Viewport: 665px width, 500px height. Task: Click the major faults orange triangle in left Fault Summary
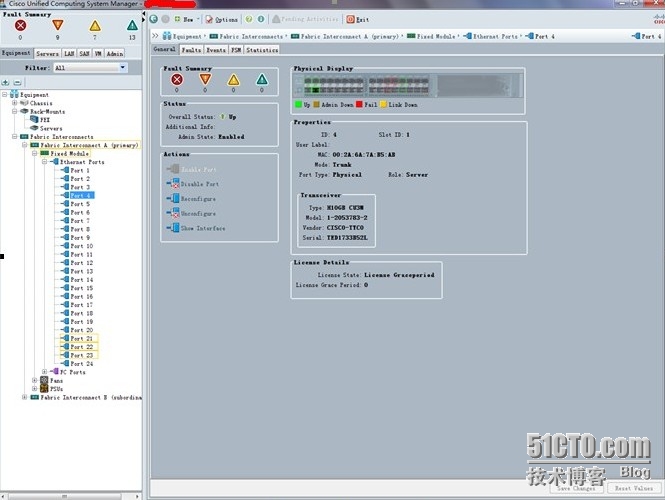click(x=58, y=25)
